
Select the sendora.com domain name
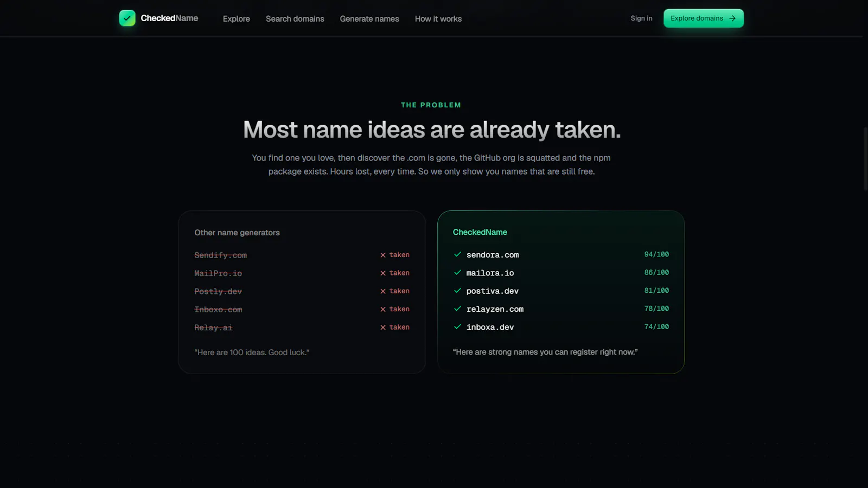click(493, 255)
